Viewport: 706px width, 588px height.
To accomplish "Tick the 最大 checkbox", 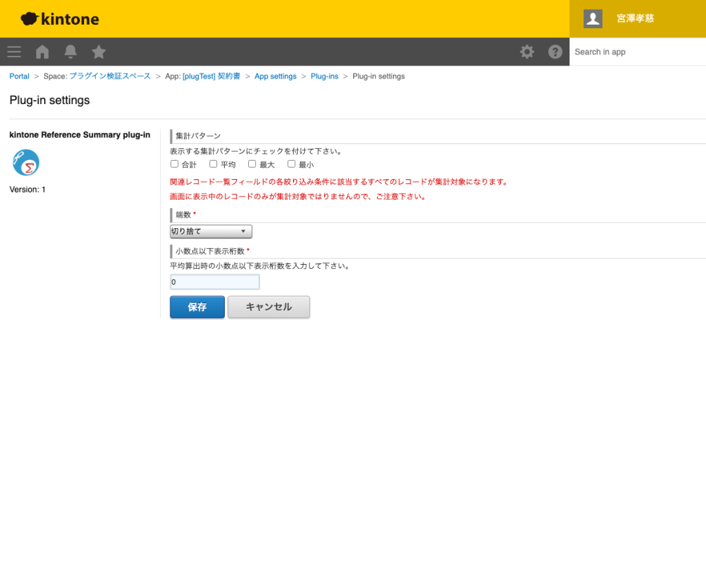I will (252, 164).
